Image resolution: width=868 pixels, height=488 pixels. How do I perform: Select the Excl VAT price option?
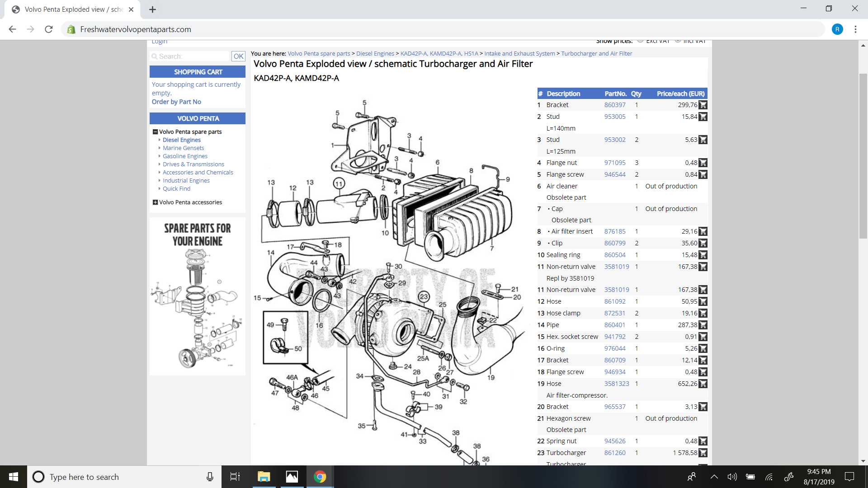[640, 41]
